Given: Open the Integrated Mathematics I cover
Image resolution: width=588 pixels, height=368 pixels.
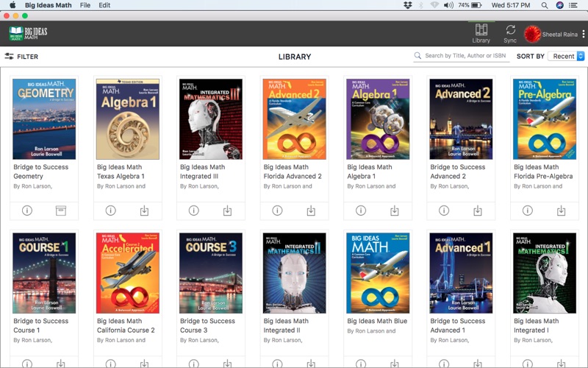Looking at the screenshot, I should pos(545,273).
